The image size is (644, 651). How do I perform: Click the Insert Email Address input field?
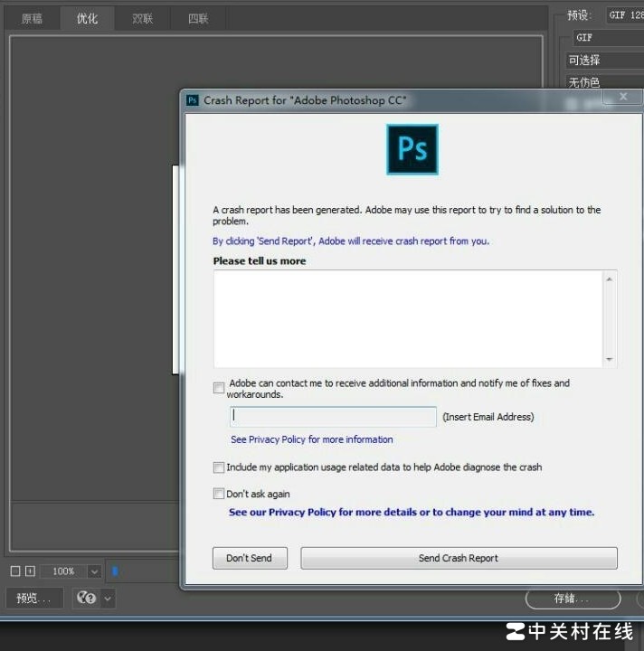pos(334,417)
